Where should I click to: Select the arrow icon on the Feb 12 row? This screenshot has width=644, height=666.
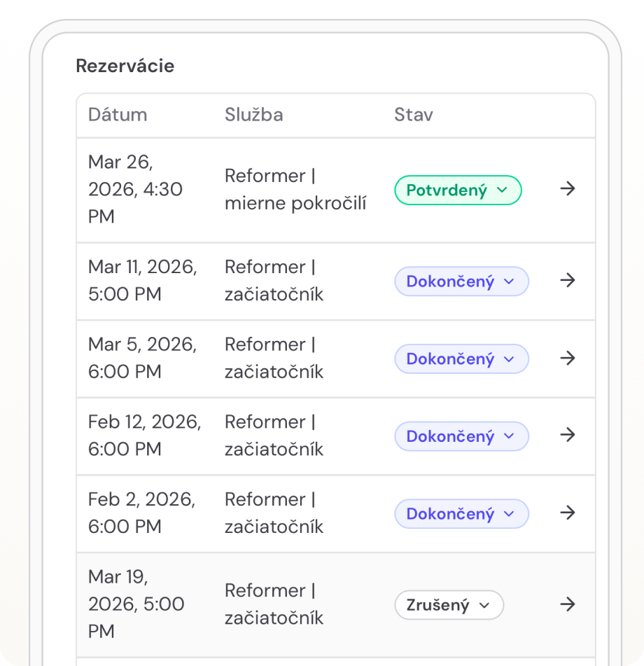[567, 436]
